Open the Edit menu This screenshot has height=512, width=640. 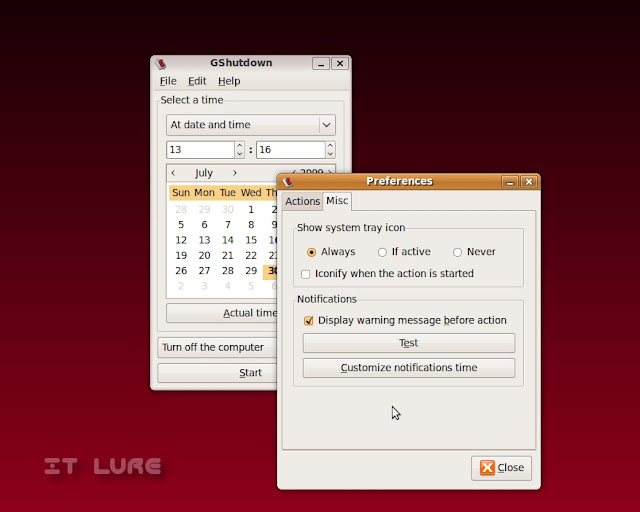[197, 81]
